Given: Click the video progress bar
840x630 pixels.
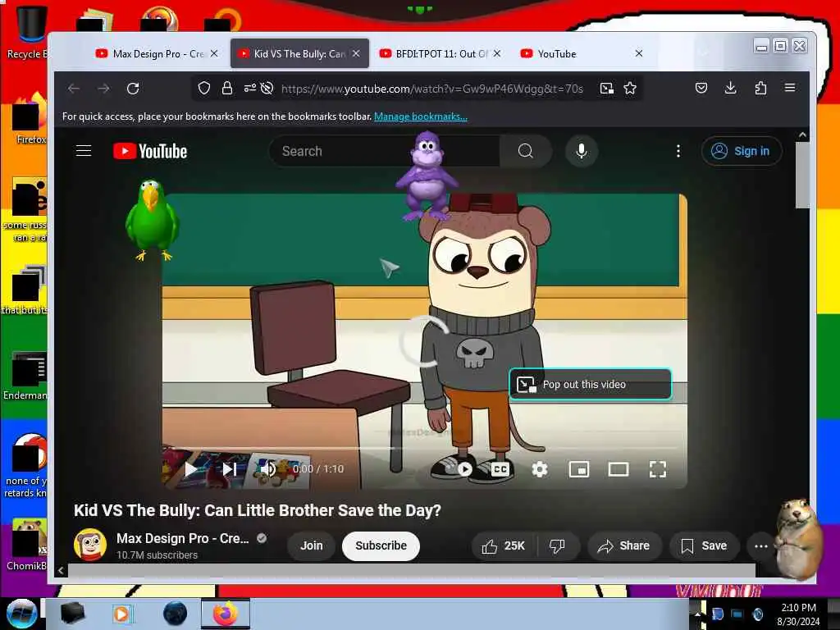Looking at the screenshot, I should pos(424,448).
